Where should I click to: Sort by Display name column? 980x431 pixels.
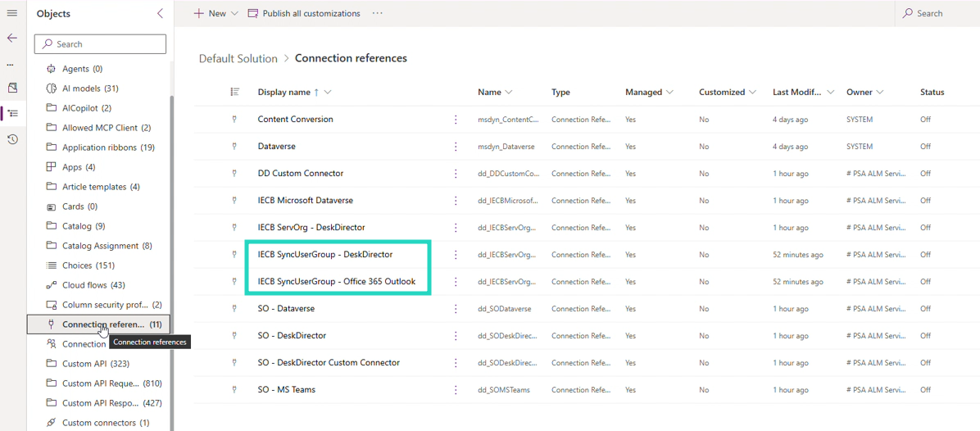(x=284, y=93)
